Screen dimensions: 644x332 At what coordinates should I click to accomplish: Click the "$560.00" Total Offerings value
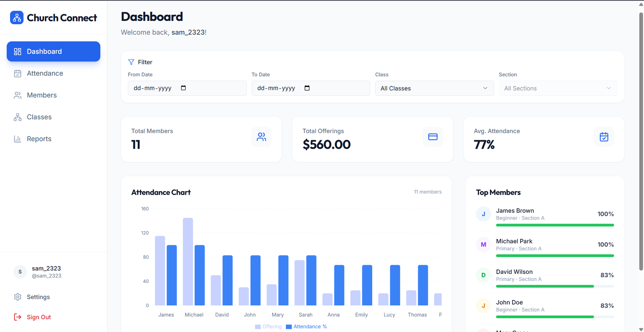click(326, 144)
